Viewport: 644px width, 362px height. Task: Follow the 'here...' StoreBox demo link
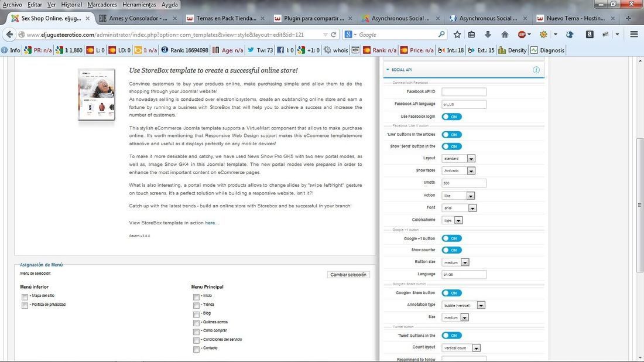[212, 223]
